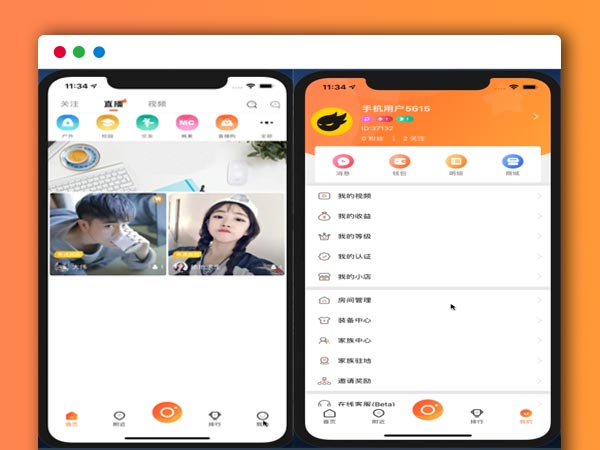Open the 我的收益 menu entry

354,216
